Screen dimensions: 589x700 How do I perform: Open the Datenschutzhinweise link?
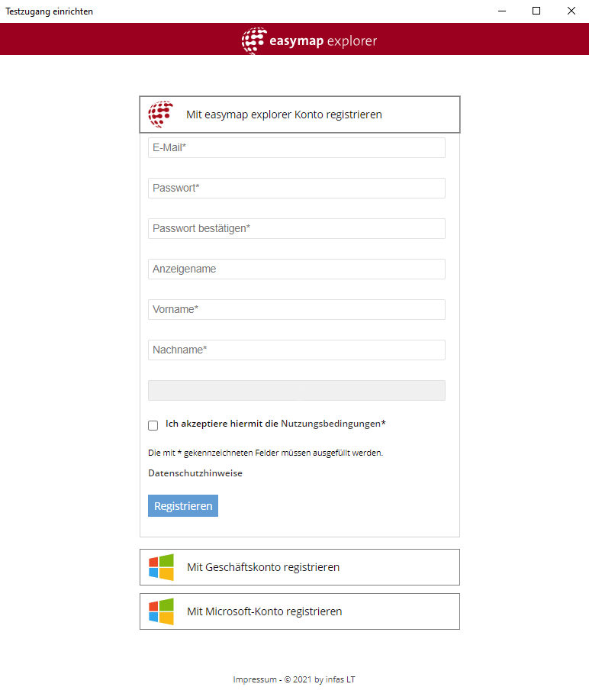[x=195, y=473]
